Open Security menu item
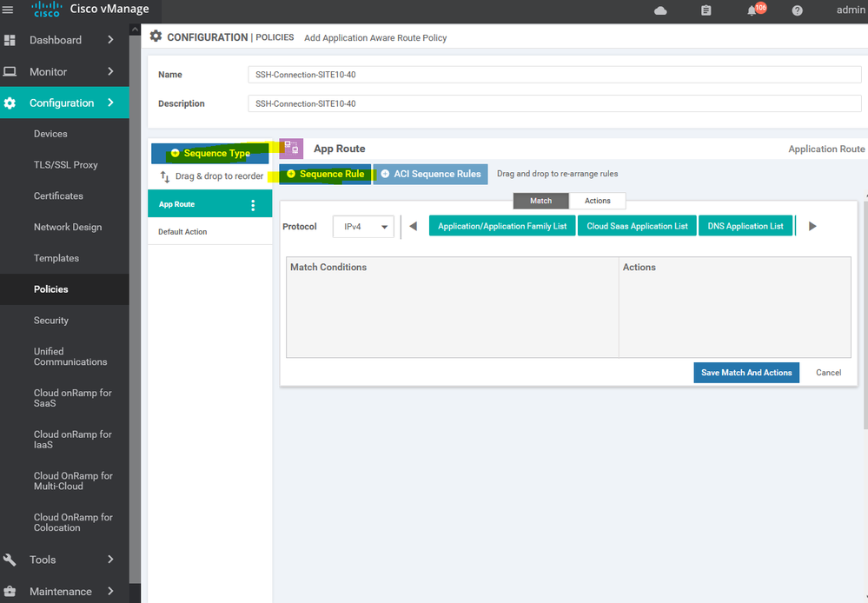Viewport: 868px width, 603px height. (51, 320)
